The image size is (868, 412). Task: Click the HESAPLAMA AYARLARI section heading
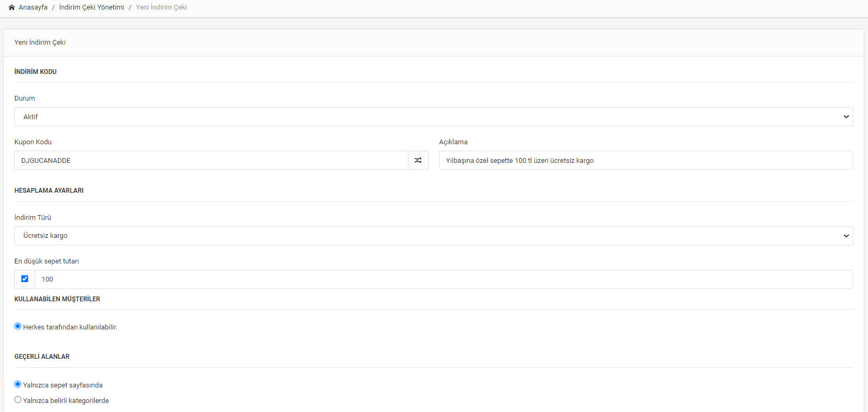(x=49, y=191)
